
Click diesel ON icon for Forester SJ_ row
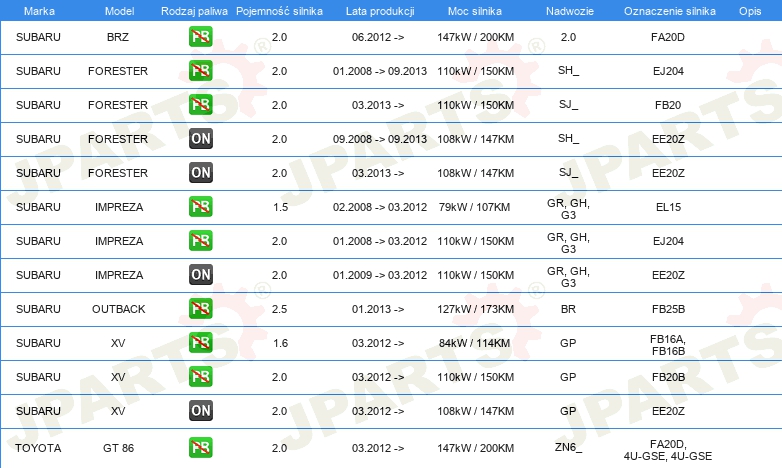[x=200, y=173]
